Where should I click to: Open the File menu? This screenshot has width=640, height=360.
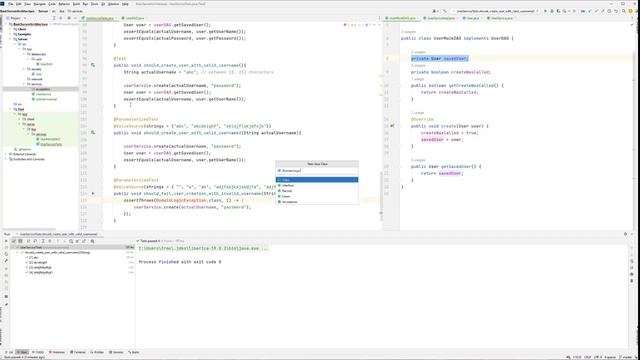click(11, 4)
